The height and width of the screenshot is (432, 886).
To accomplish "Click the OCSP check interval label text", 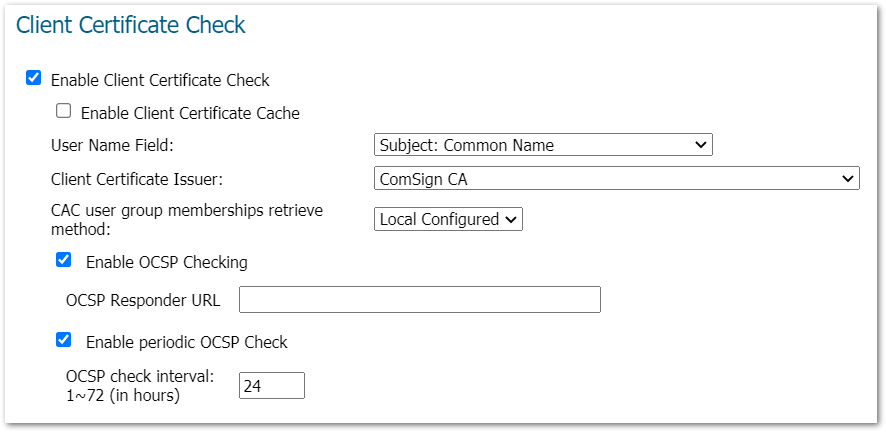I will [139, 376].
